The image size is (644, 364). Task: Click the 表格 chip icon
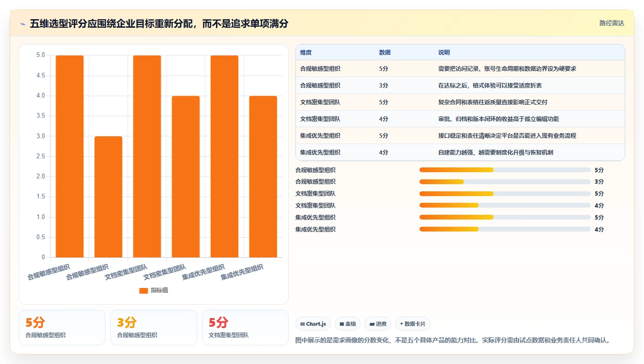(x=342, y=324)
